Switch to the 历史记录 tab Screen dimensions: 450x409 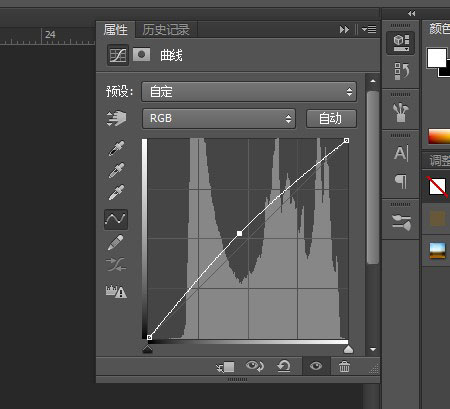point(166,30)
